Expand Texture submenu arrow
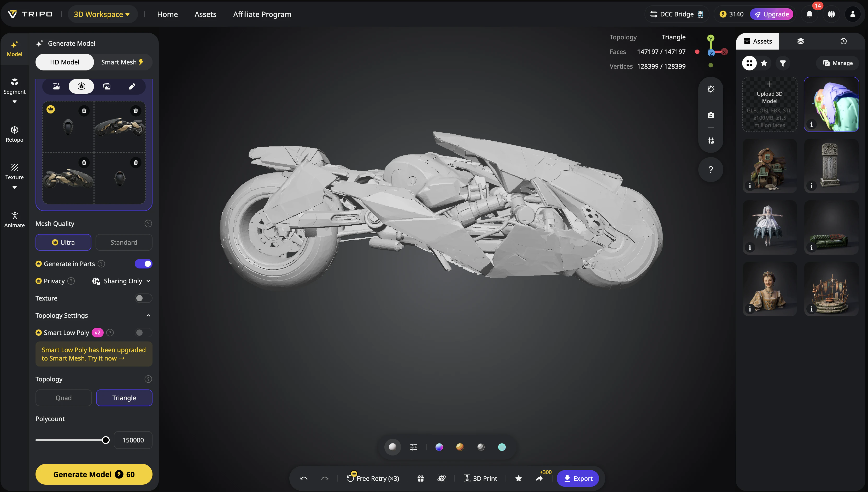The width and height of the screenshot is (868, 492). coord(14,187)
